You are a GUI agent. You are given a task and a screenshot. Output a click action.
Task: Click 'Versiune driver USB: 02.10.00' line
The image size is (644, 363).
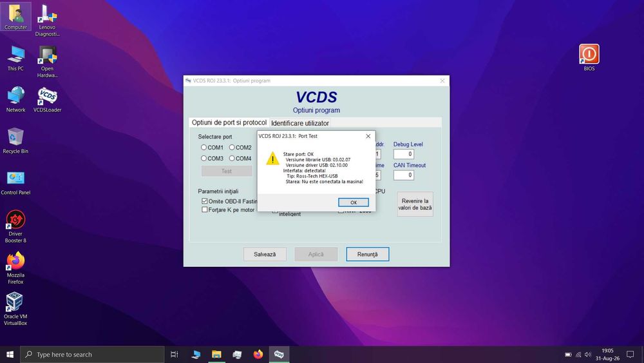tap(317, 165)
